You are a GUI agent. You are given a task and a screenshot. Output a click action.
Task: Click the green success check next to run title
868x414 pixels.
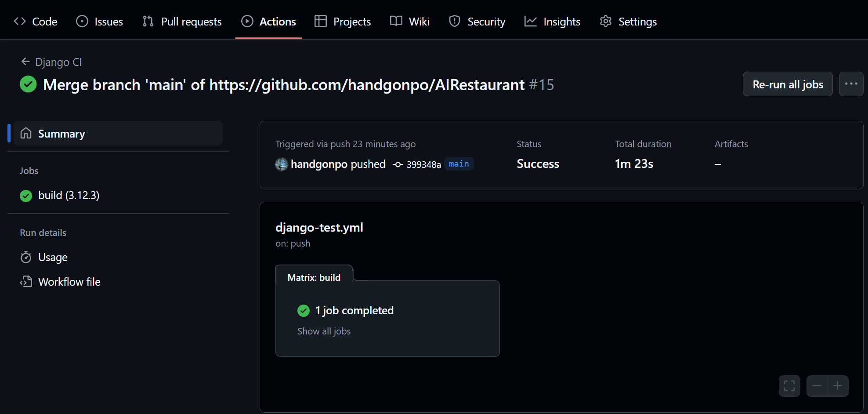28,84
